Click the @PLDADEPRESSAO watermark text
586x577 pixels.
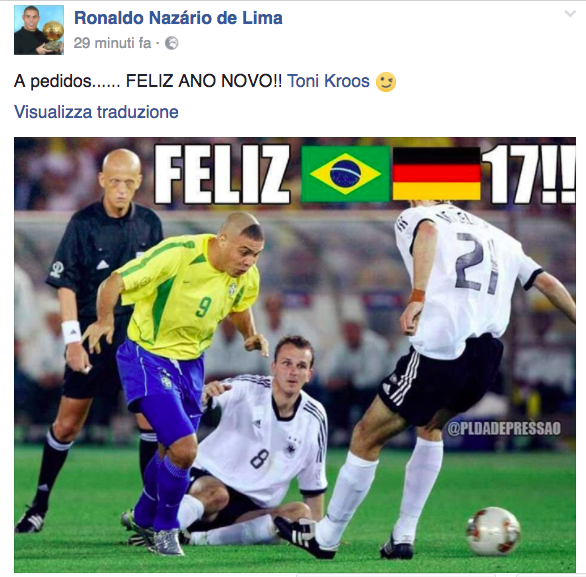(504, 428)
